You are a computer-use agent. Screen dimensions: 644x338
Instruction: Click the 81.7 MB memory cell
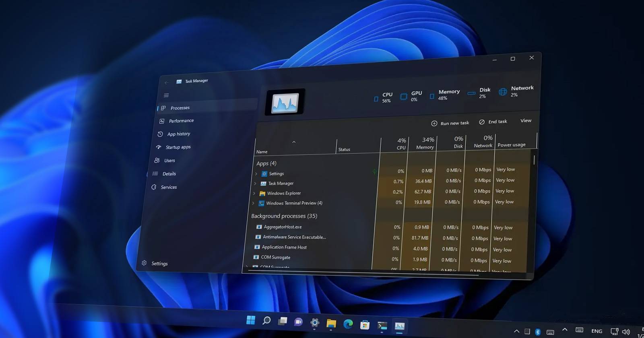click(420, 238)
